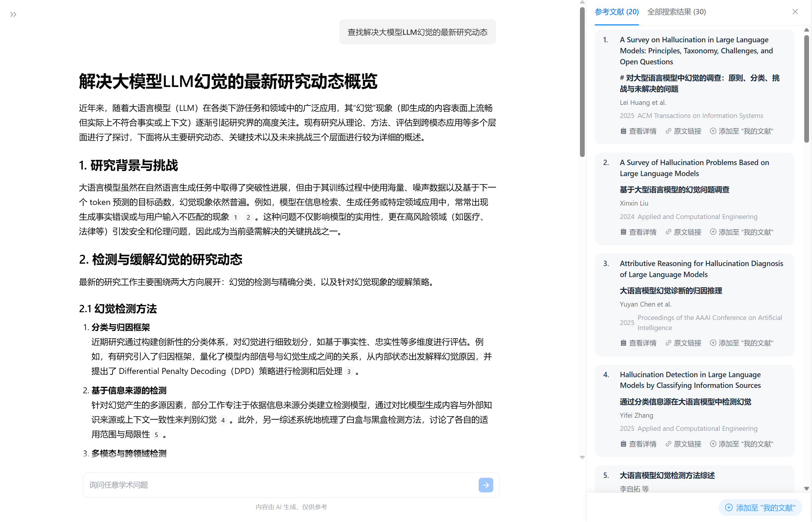The width and height of the screenshot is (812, 522).
Task: Click the 查看详情 icon on reference 3
Action: click(623, 343)
